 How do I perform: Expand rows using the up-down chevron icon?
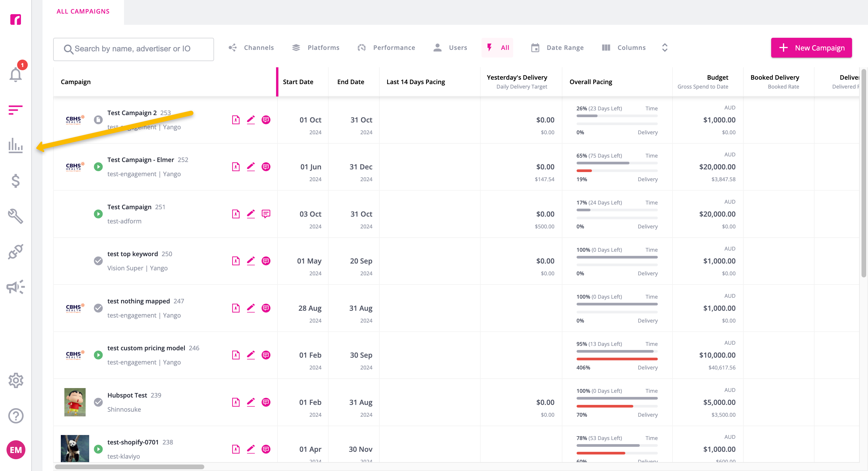click(x=665, y=48)
